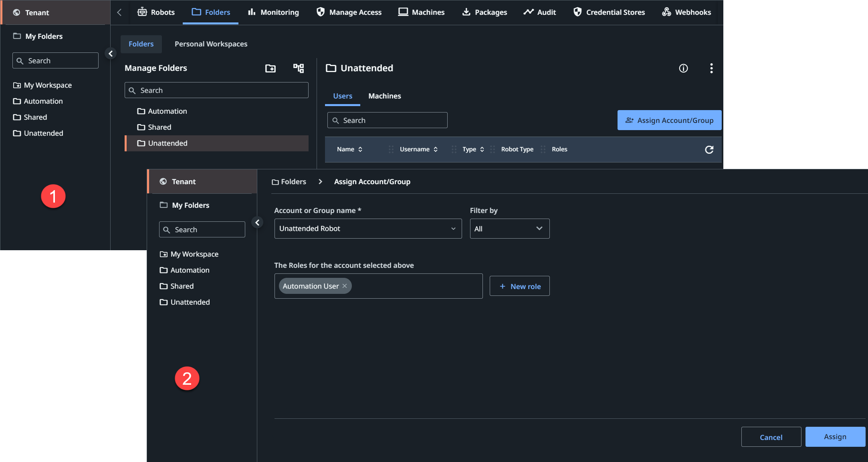Select the Folders sub-tab button
Image resolution: width=868 pixels, height=462 pixels.
141,44
